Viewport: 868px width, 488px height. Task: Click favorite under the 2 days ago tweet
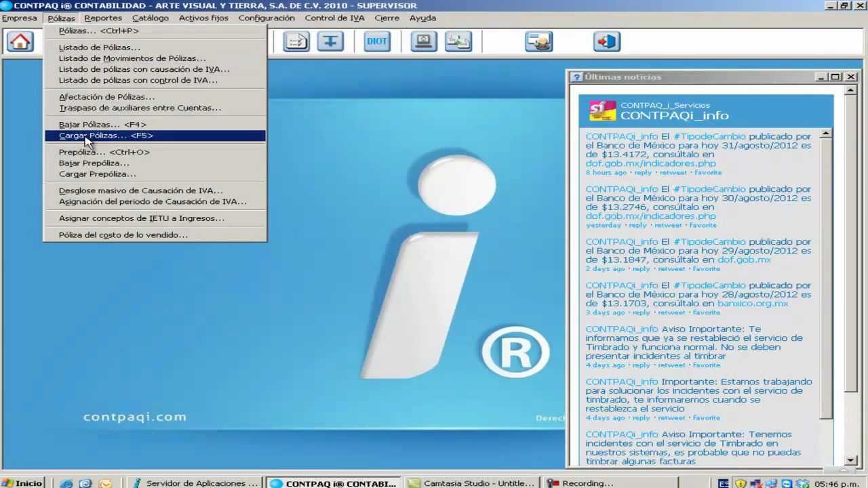[x=706, y=268]
